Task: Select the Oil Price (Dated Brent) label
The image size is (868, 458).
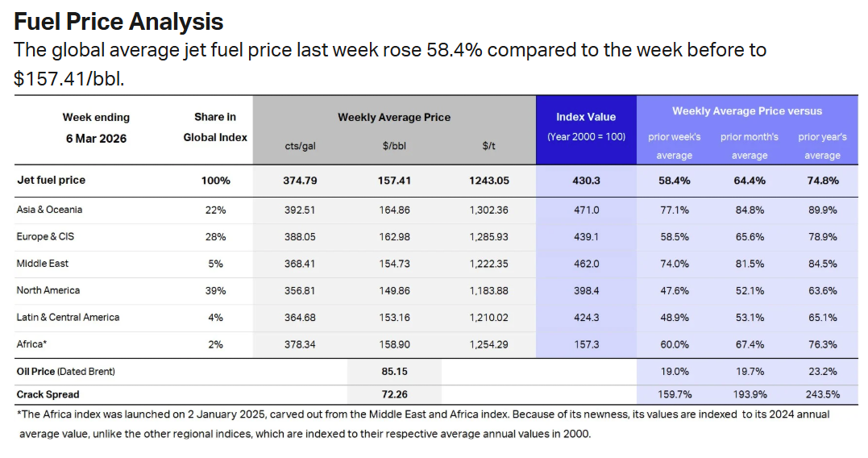Action: click(66, 372)
